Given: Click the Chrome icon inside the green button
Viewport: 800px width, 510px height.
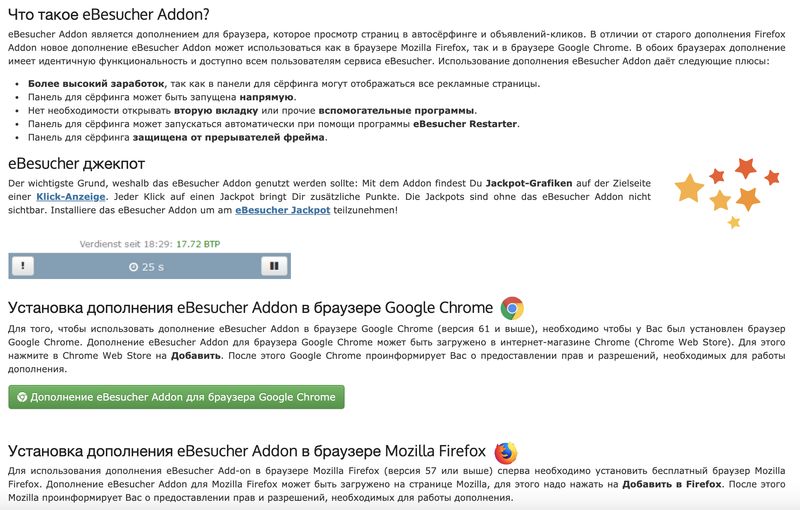Looking at the screenshot, I should coord(22,397).
